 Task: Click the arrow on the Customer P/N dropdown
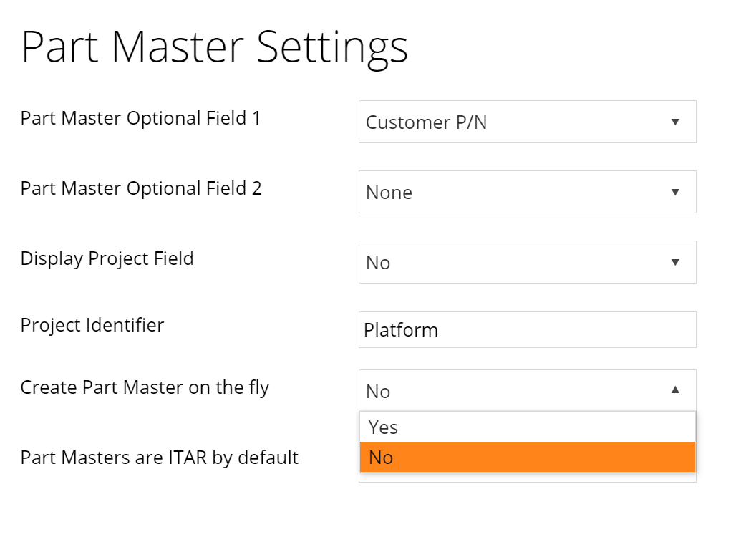click(675, 122)
